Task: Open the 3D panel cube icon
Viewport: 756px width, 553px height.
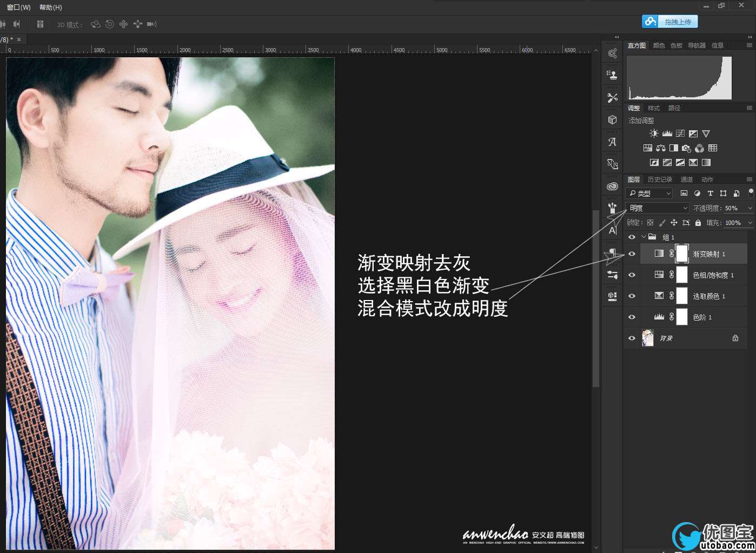Action: pyautogui.click(x=612, y=119)
